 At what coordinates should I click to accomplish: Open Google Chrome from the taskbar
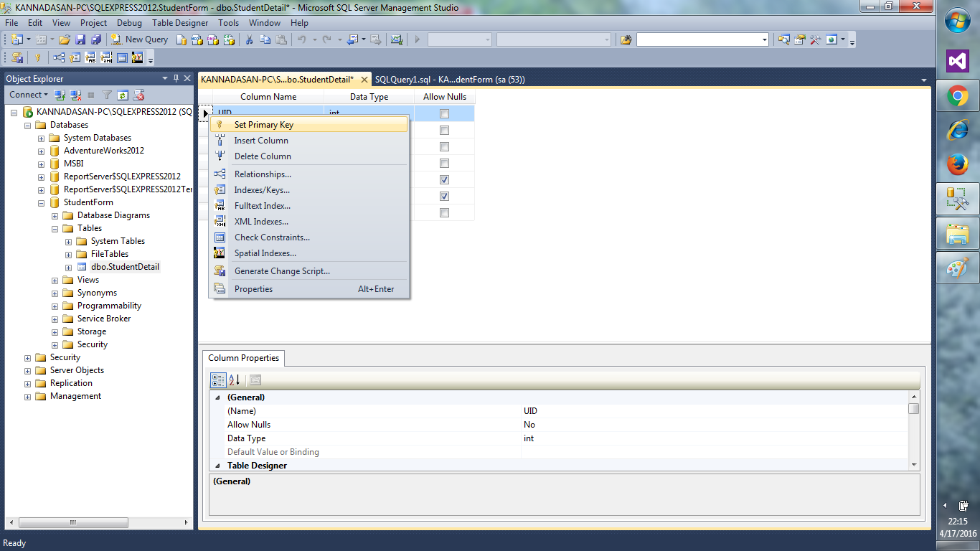click(x=957, y=94)
